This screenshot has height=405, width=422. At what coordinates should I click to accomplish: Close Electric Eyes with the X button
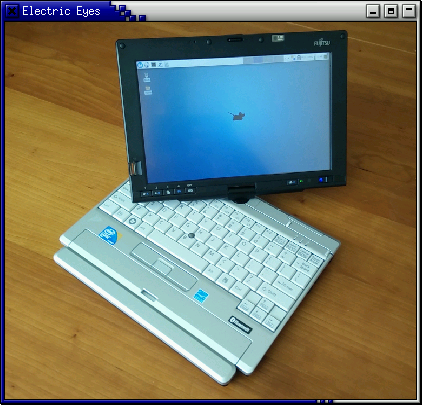pyautogui.click(x=12, y=11)
